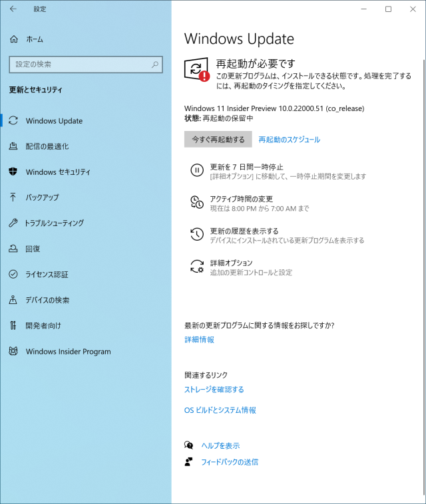The image size is (426, 504).
Task: Click the advanced options gear icon
Action: [197, 267]
